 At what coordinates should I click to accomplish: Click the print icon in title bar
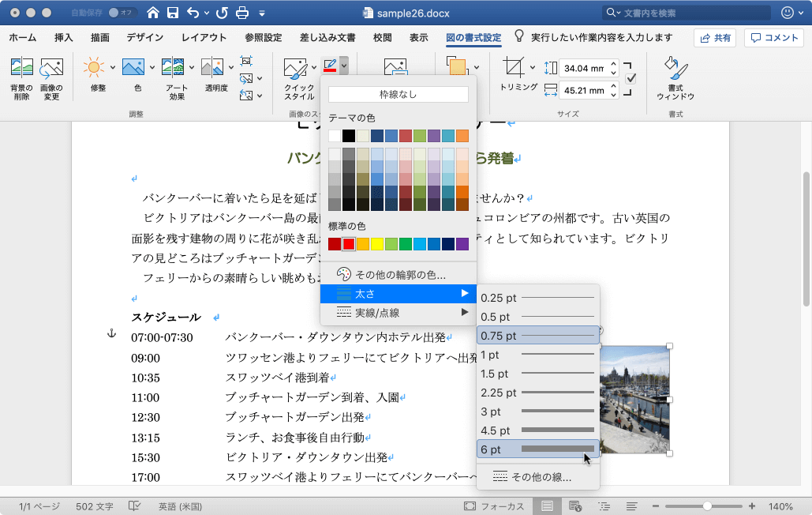coord(243,13)
